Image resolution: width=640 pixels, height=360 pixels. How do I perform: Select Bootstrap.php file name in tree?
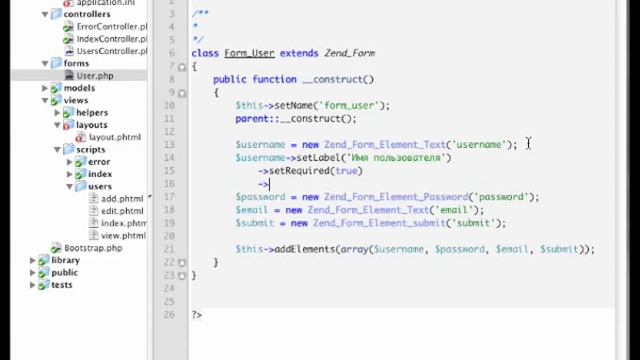pos(93,248)
